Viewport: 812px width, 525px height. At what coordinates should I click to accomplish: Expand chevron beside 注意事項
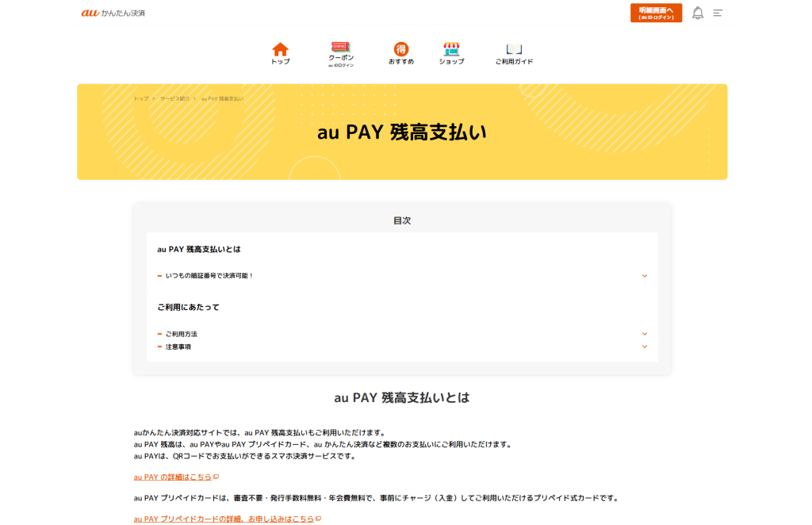pos(644,347)
